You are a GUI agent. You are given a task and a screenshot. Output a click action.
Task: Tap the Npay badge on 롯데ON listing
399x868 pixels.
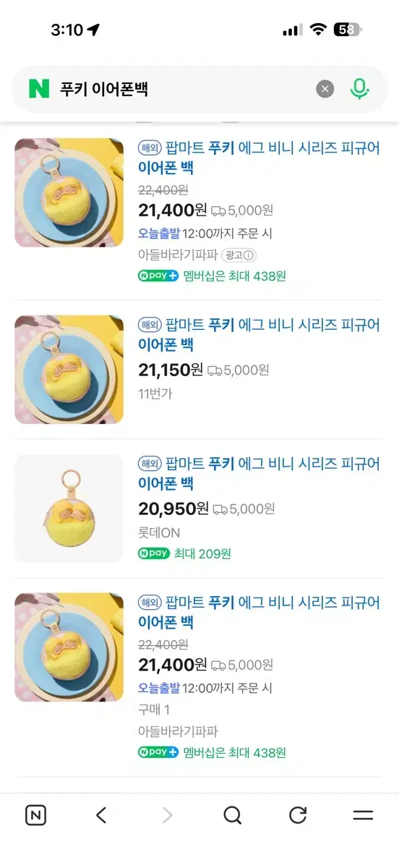(154, 553)
